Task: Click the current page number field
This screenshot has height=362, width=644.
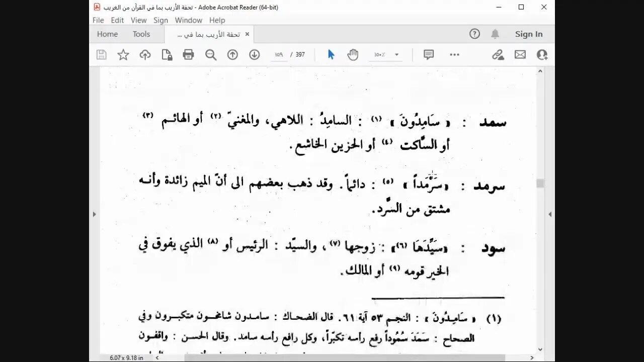Action: [x=279, y=55]
